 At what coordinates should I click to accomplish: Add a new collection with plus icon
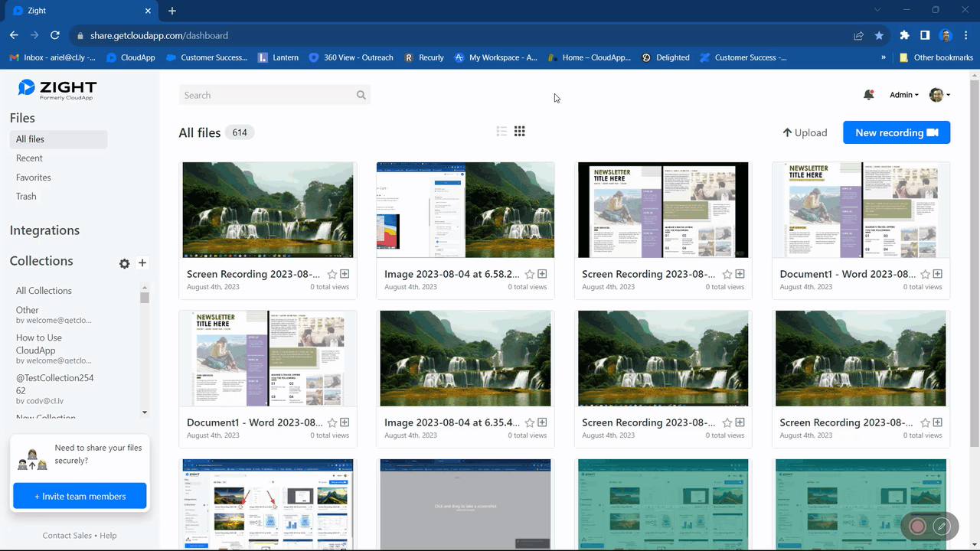pyautogui.click(x=142, y=262)
